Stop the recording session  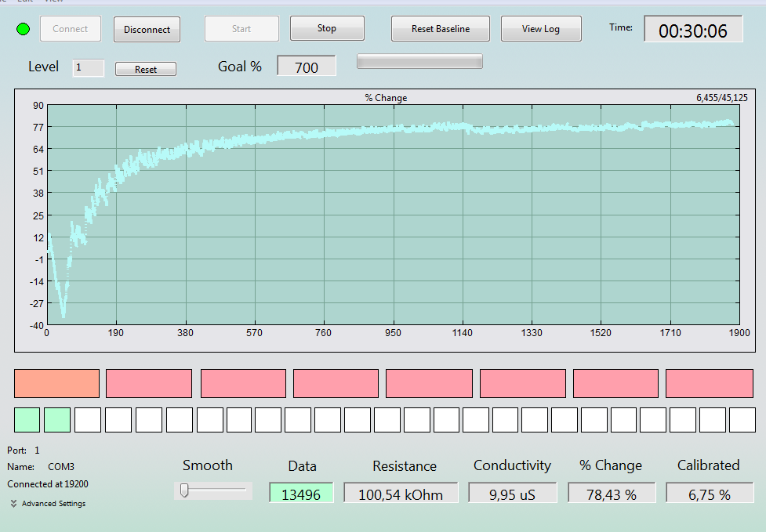pyautogui.click(x=327, y=28)
